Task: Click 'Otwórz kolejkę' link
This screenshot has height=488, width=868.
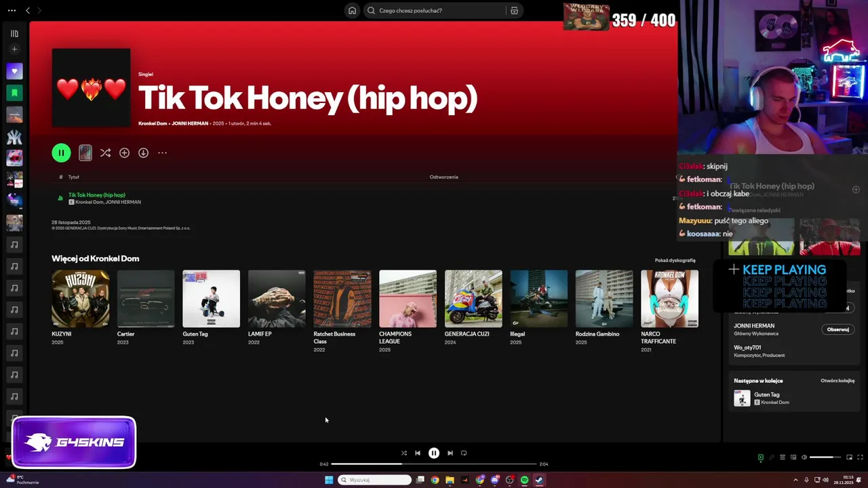Action: (837, 381)
